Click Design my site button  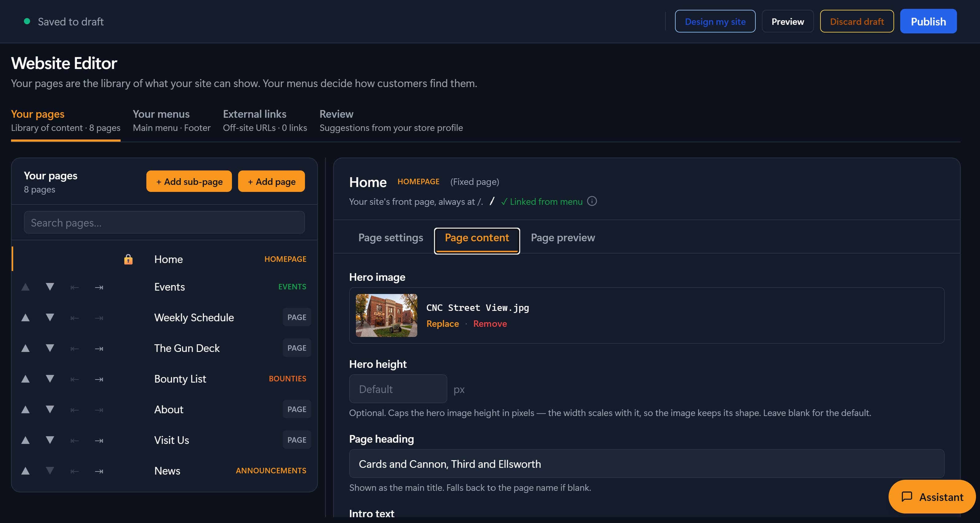click(x=715, y=21)
